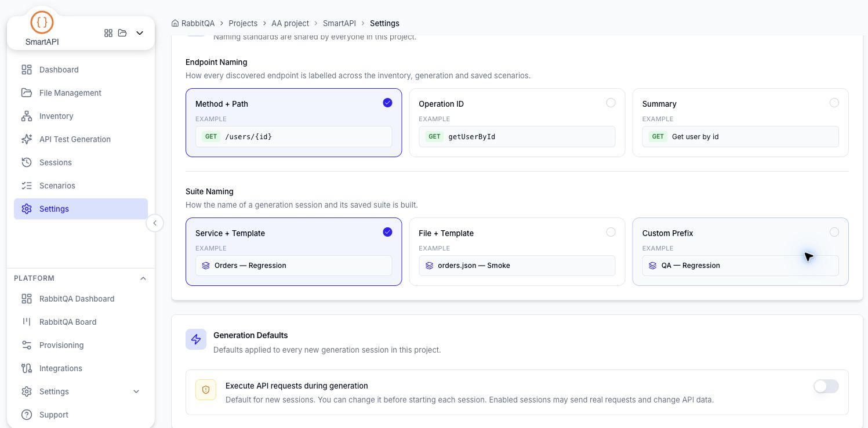Click the SmartAPI curly-braces logo
Image resolution: width=868 pixels, height=428 pixels.
pos(42,23)
